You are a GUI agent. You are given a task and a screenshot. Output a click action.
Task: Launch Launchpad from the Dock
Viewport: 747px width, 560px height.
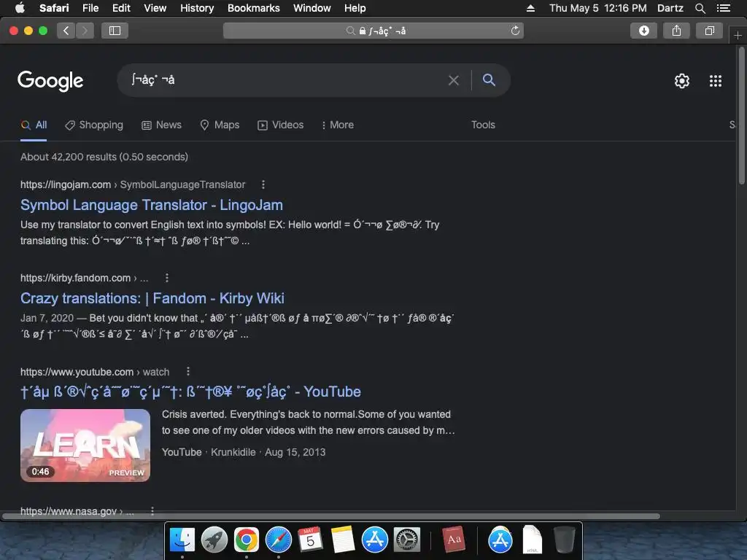[214, 540]
